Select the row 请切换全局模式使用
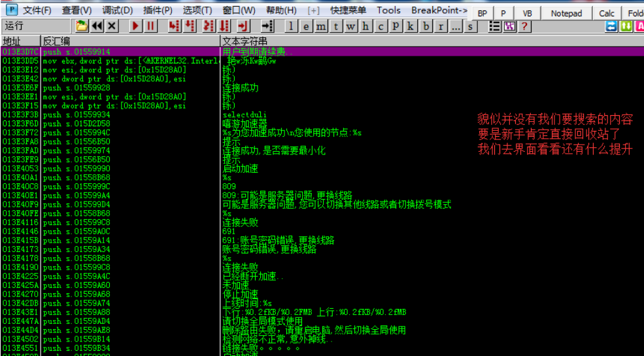Screen dimensions: 644x356 click(322, 321)
